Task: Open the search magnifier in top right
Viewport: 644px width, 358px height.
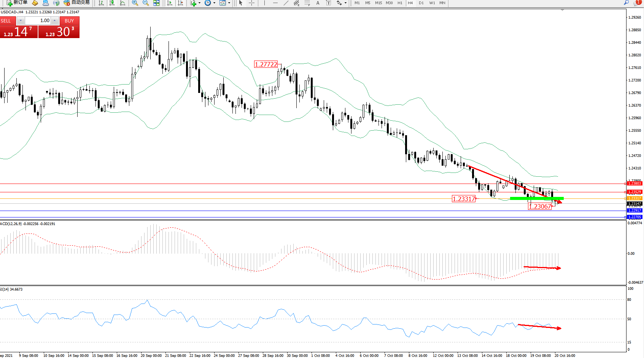Action: click(626, 3)
